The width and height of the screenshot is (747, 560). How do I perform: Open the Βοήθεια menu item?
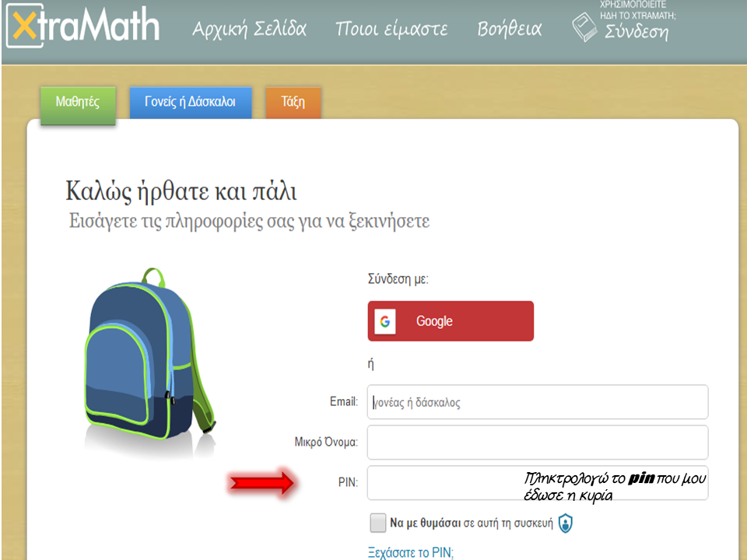(x=510, y=29)
